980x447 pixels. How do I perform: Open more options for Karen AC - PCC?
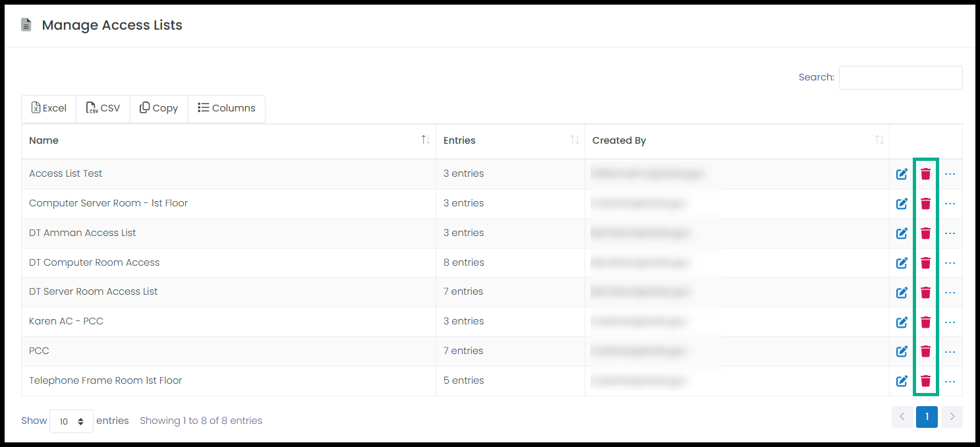point(950,322)
